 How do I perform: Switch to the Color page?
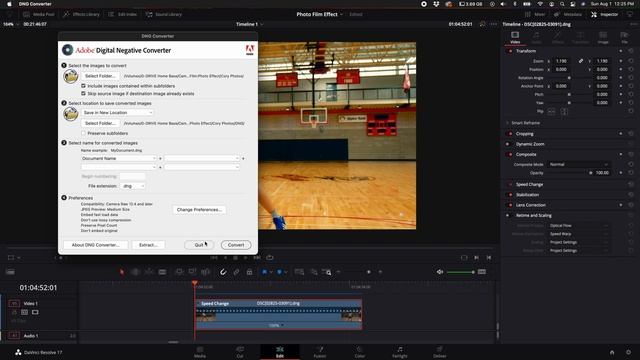[x=359, y=352]
